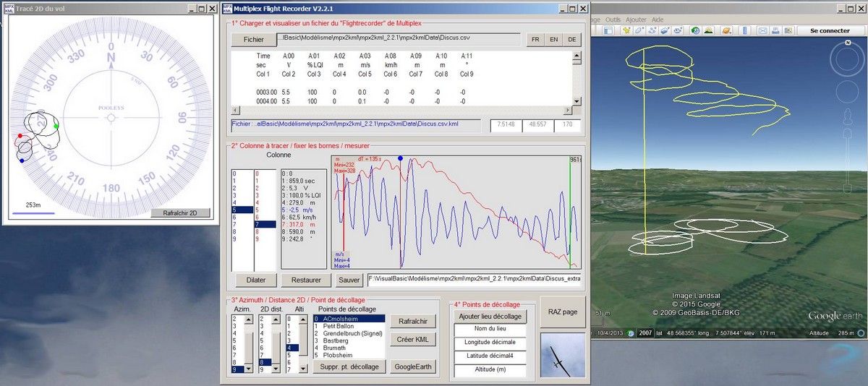Click the Créer KML button
The width and height of the screenshot is (868, 386).
413,340
